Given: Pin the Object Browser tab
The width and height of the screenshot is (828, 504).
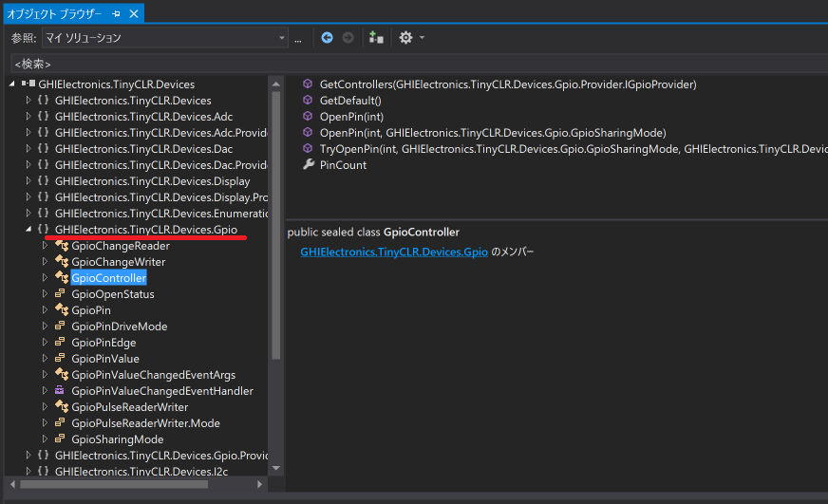Looking at the screenshot, I should [116, 13].
